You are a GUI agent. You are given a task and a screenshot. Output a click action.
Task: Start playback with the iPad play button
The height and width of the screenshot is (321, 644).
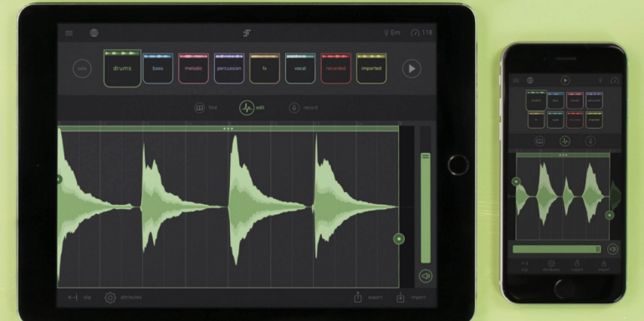click(411, 69)
